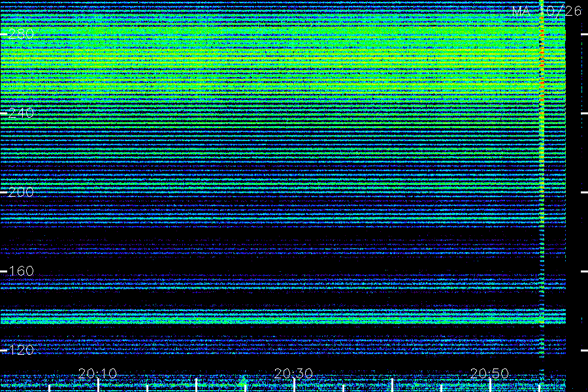
Task: Click the tall tick mark below 20:50
Action: point(490,385)
